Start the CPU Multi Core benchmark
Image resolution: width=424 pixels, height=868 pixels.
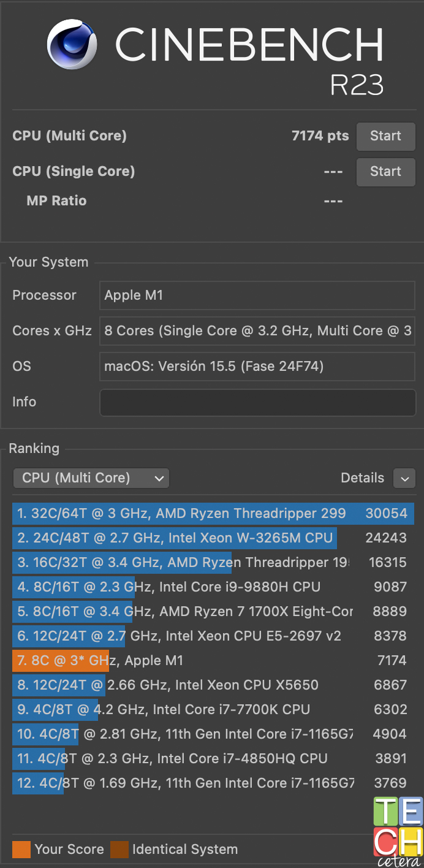coord(386,136)
